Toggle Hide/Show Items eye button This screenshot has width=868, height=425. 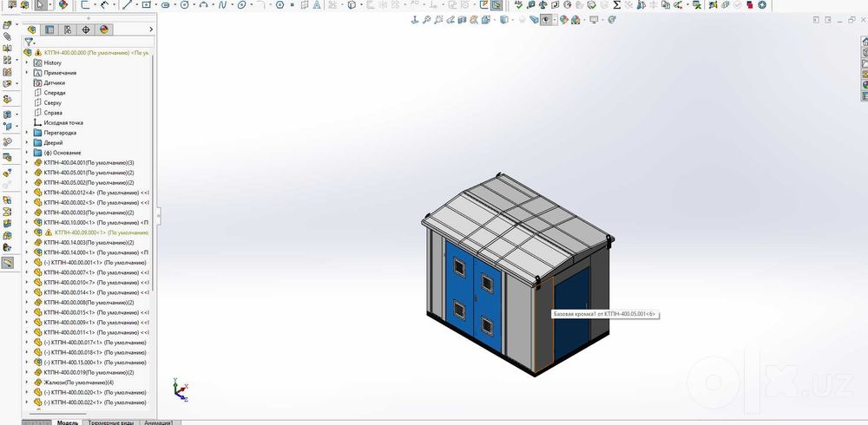(546, 20)
